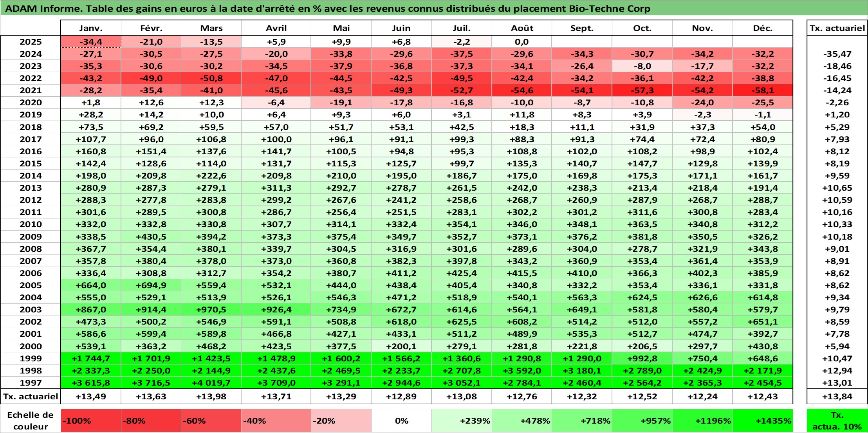The image size is (868, 433).
Task: Select the +13,84 overall actuarial rate
Action: pos(837,397)
